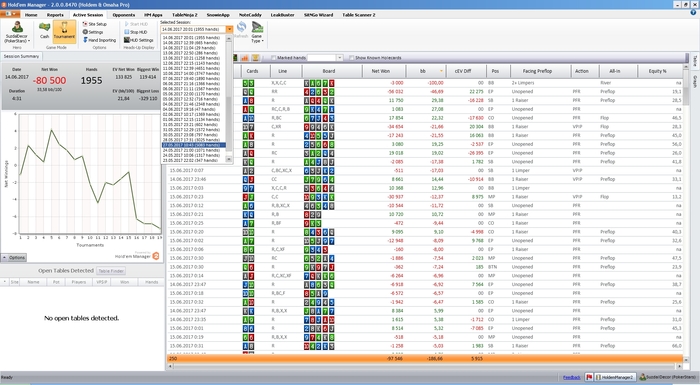Toggle the Marked hands checkbox
This screenshot has width=700, height=385.
pos(274,58)
